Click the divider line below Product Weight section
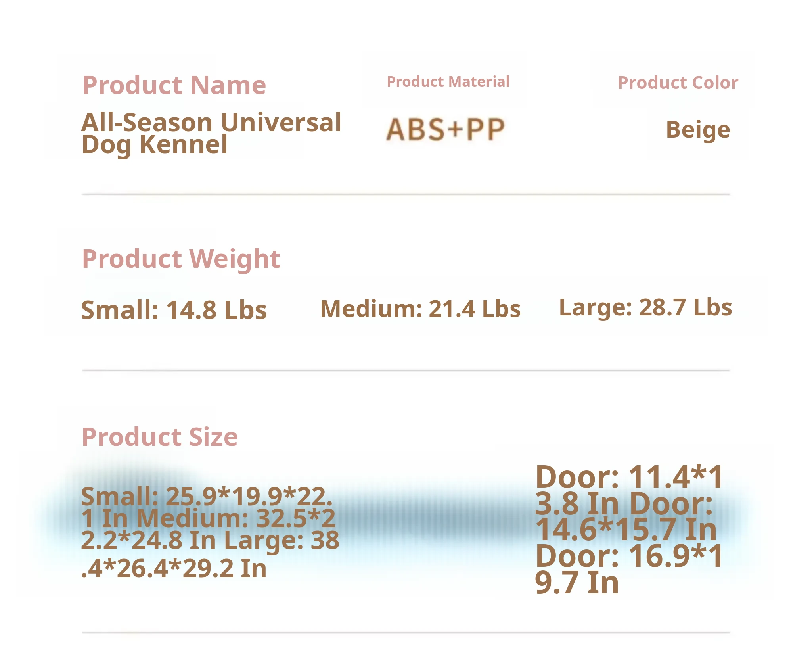Viewport: 812px width, 664px height. pyautogui.click(x=406, y=370)
